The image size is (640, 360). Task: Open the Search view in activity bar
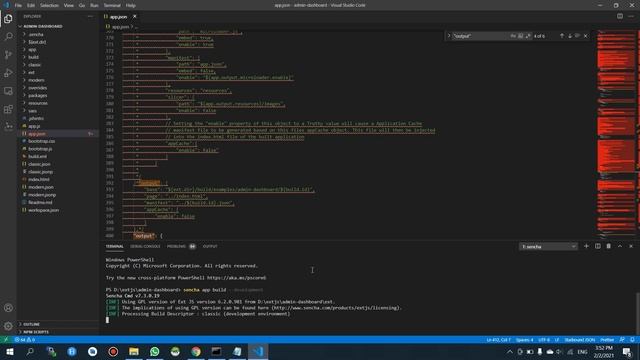(x=8, y=37)
